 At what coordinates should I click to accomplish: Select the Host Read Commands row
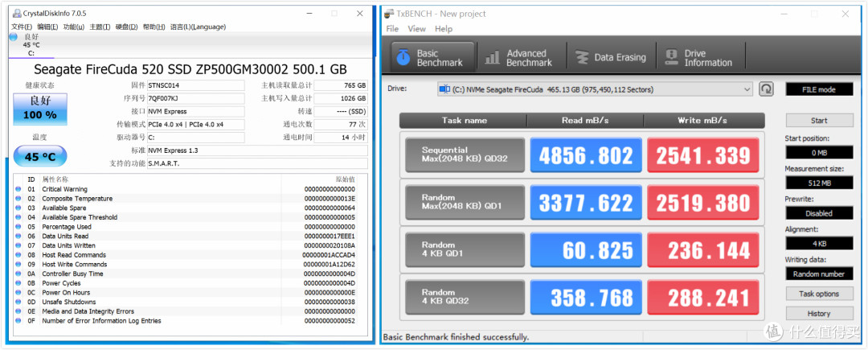pos(185,255)
